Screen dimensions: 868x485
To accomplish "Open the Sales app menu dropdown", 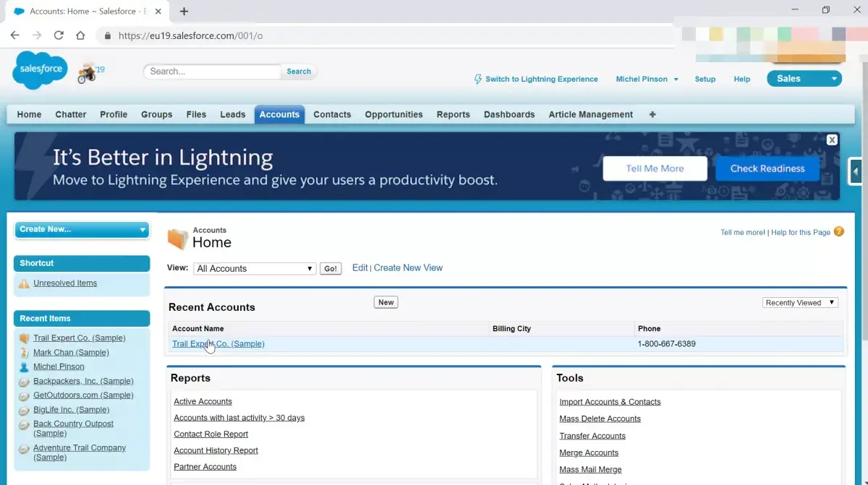I will [804, 79].
